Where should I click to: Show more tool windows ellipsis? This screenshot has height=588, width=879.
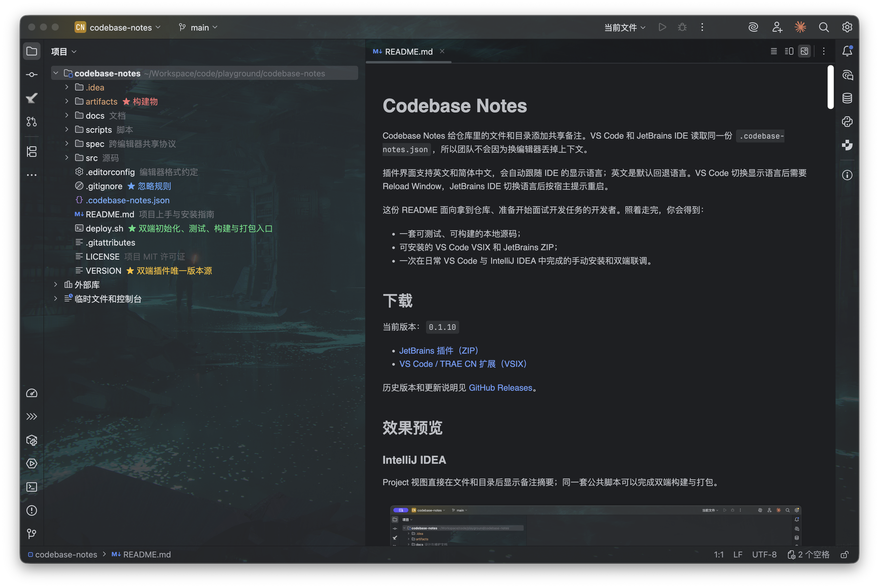tap(32, 175)
